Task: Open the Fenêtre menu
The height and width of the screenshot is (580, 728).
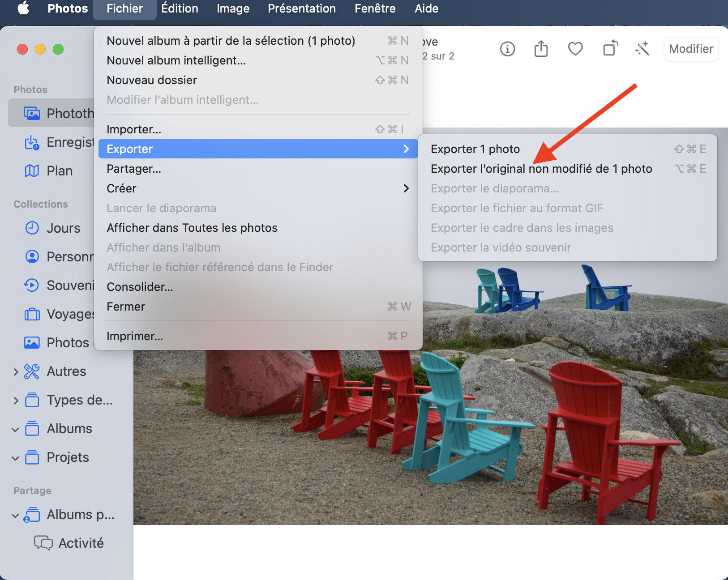Action: pos(375,8)
